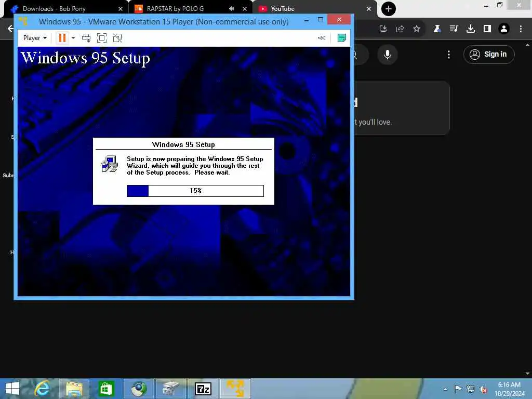The width and height of the screenshot is (532, 399).
Task: Click the page scrollbar down arrow
Action: point(528,374)
